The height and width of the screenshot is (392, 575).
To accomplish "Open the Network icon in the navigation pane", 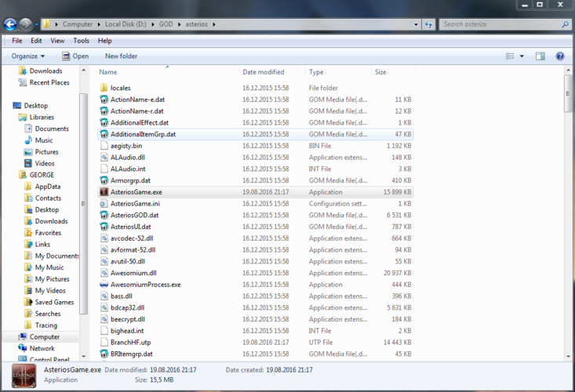I will pyautogui.click(x=23, y=348).
